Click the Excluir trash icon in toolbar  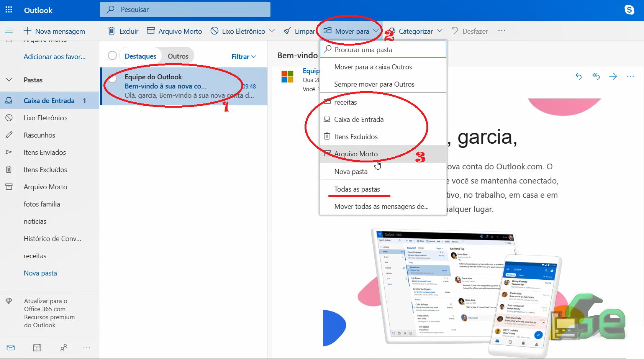pos(111,31)
